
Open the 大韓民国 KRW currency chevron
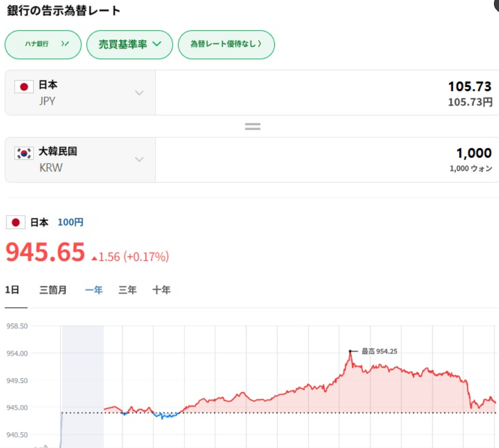(139, 159)
